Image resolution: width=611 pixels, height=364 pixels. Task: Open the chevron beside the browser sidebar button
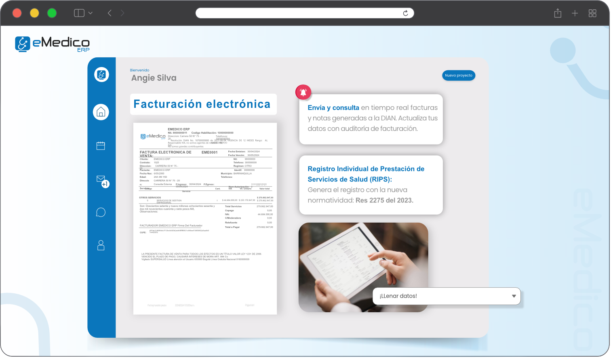(x=91, y=13)
